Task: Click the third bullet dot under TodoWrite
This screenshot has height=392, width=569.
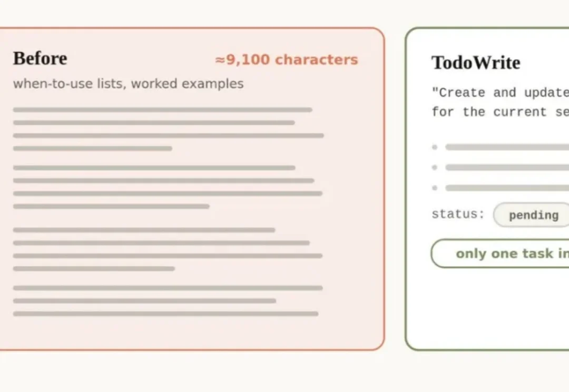Action: (435, 188)
